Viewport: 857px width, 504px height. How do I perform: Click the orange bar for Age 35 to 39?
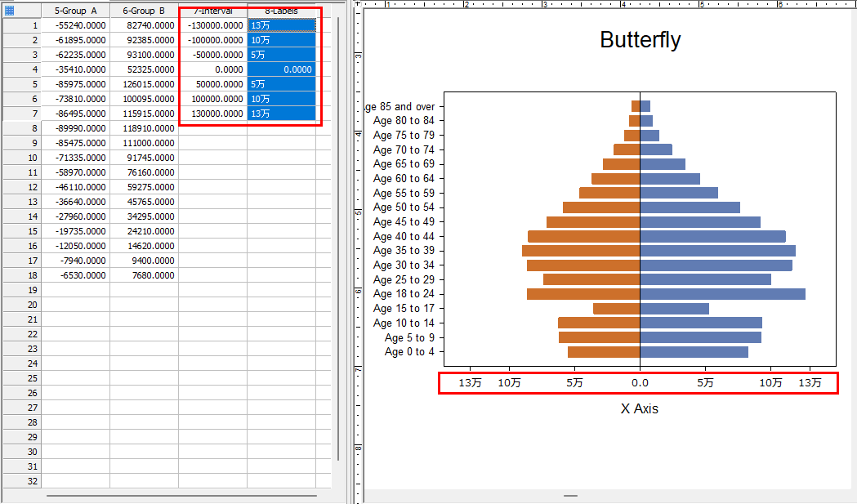[581, 251]
